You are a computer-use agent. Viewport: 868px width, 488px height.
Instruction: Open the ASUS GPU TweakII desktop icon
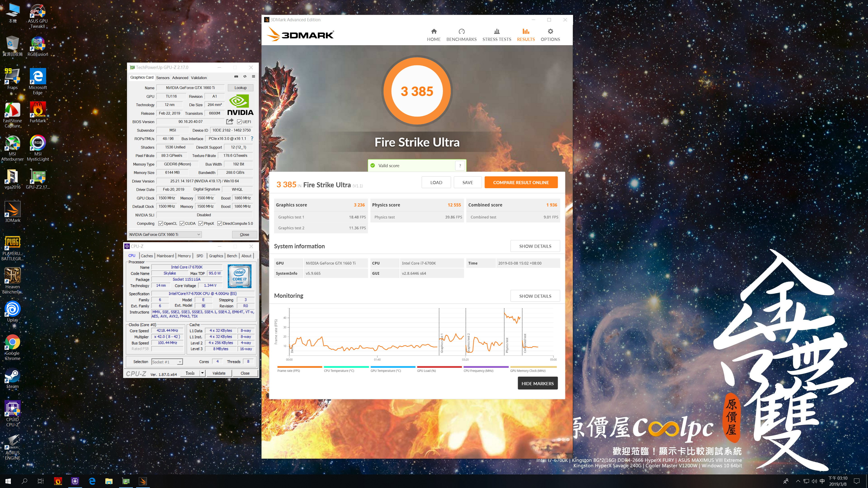37,16
